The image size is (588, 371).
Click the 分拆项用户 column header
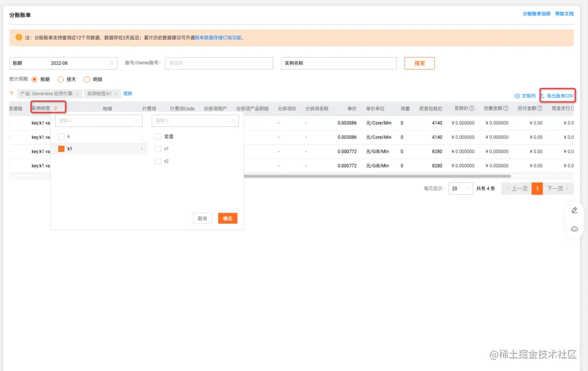[x=215, y=109]
